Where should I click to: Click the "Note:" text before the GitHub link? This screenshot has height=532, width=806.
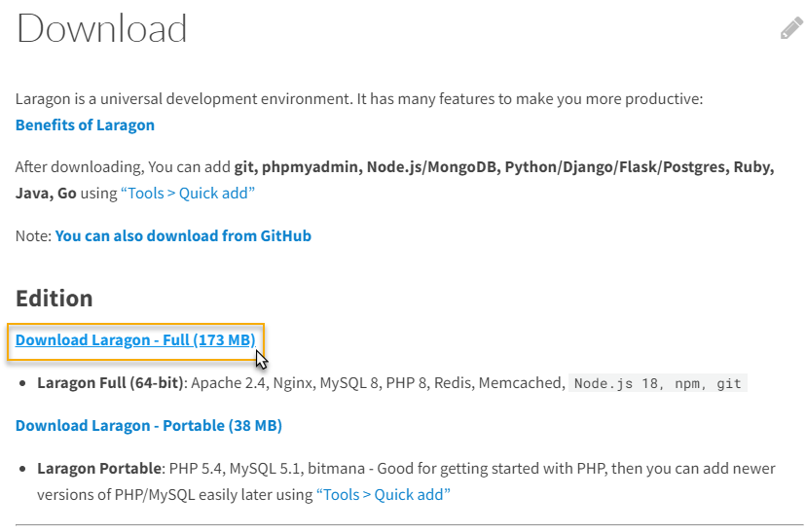coord(33,236)
